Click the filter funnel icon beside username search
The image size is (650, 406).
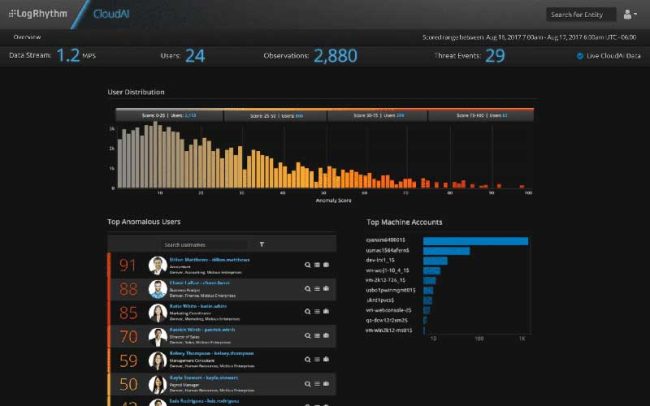pos(262,244)
